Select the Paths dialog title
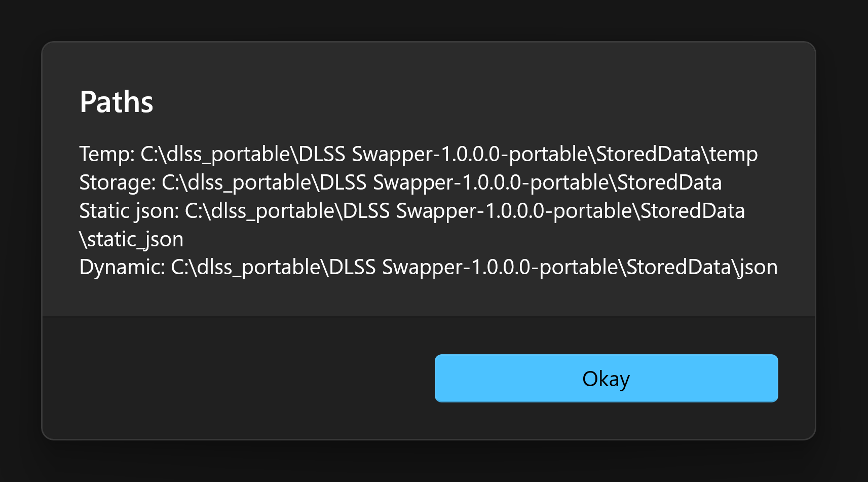This screenshot has height=482, width=868. tap(116, 101)
